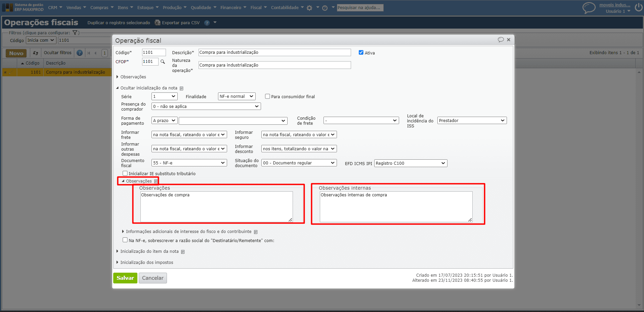Open the chat bubble icon in header
This screenshot has width=644, height=312.
pos(589,8)
